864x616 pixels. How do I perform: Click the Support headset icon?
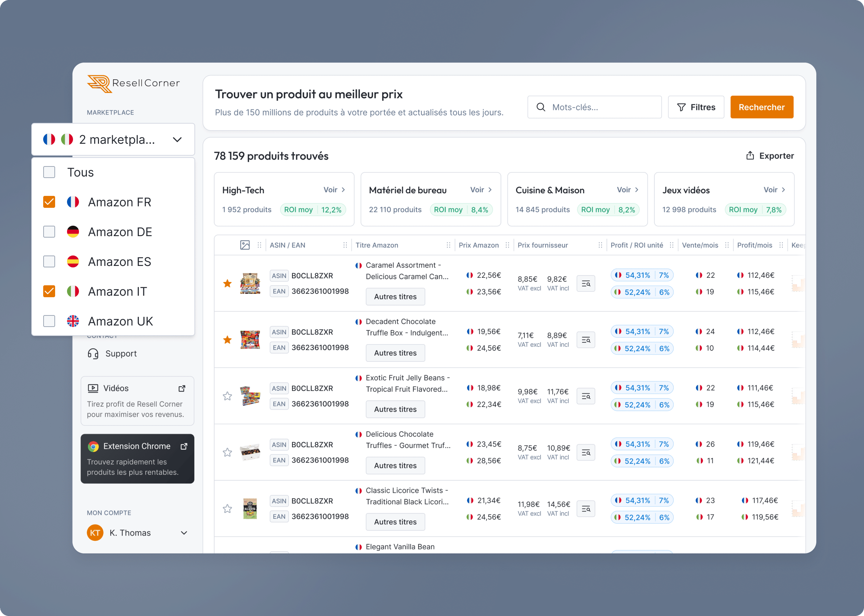[x=93, y=353]
